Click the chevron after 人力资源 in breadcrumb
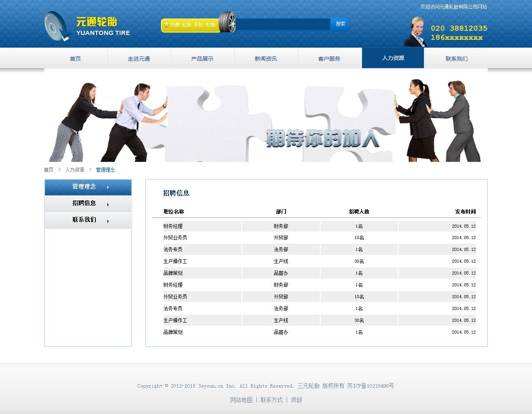 [x=90, y=170]
